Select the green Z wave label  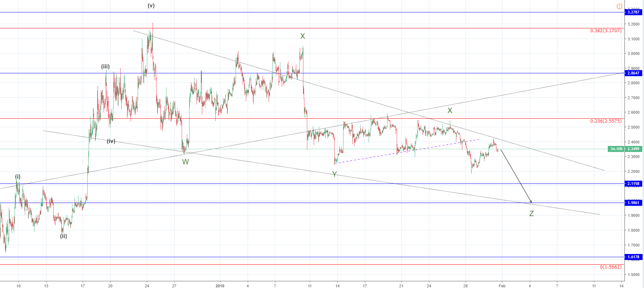[x=531, y=213]
